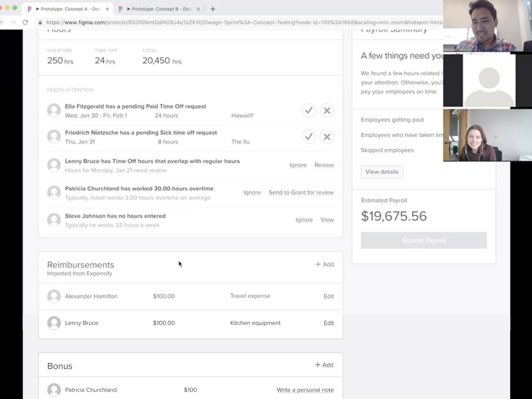Approve Friedrich Nietzsche's sick time request
Viewport: 532px width, 399px height.
click(309, 137)
